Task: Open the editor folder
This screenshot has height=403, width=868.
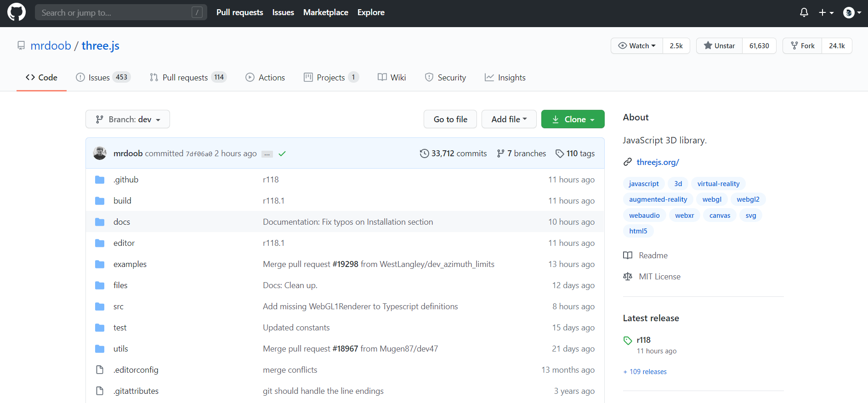Action: click(x=124, y=243)
